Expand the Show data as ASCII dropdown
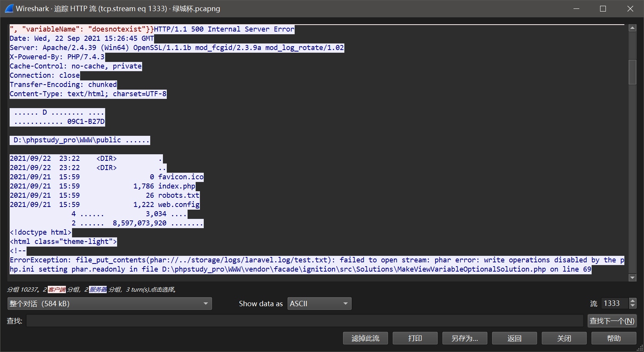The width and height of the screenshot is (644, 352). [x=319, y=304]
